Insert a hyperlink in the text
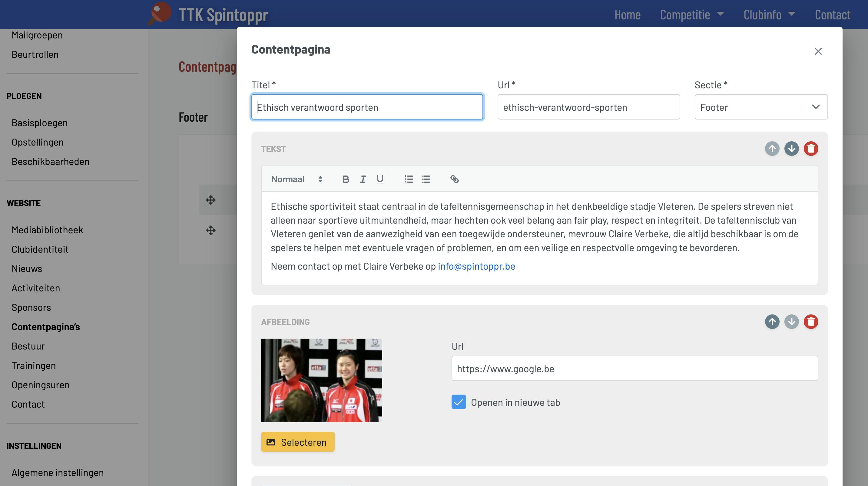 (x=454, y=179)
